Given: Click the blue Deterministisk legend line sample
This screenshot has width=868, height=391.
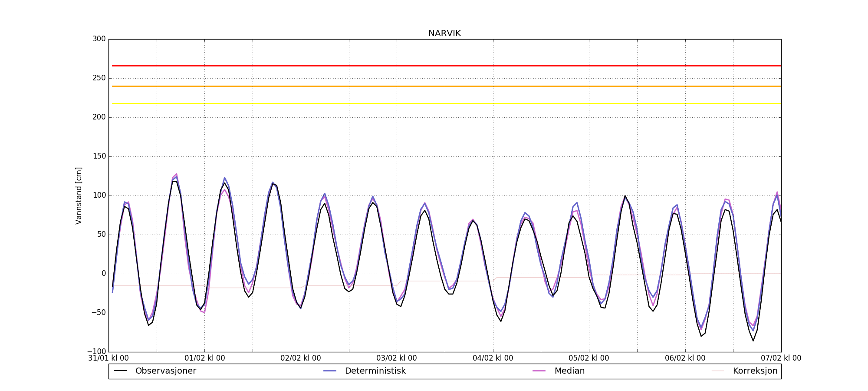Looking at the screenshot, I should coord(330,371).
